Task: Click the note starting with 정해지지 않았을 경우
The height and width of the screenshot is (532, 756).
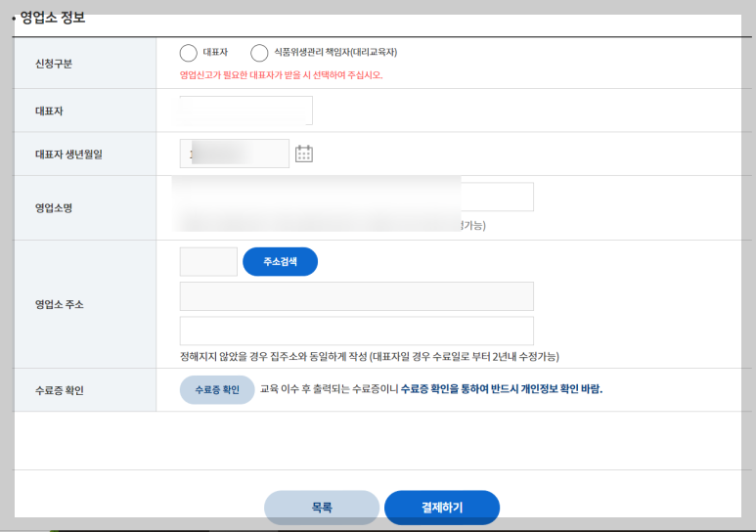Action: click(x=370, y=356)
